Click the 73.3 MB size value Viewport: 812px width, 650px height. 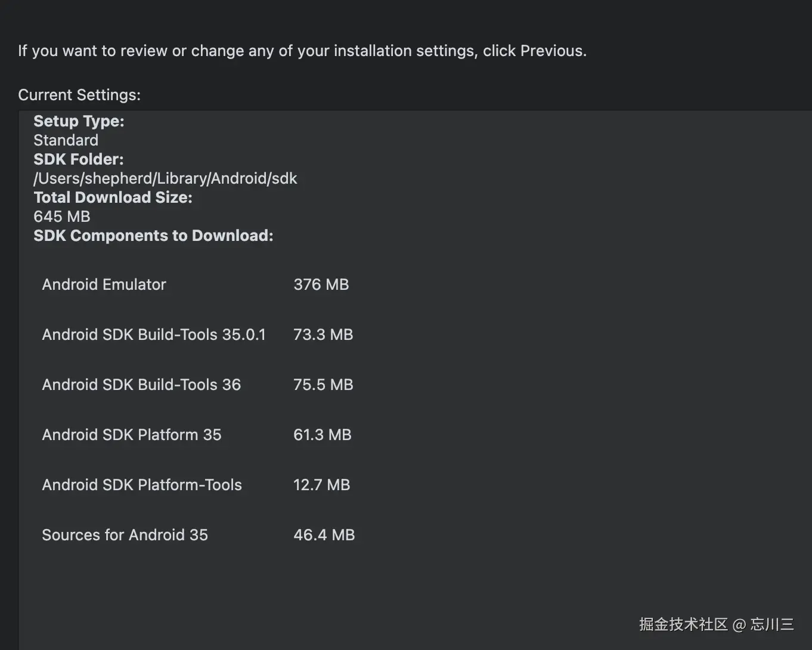323,335
